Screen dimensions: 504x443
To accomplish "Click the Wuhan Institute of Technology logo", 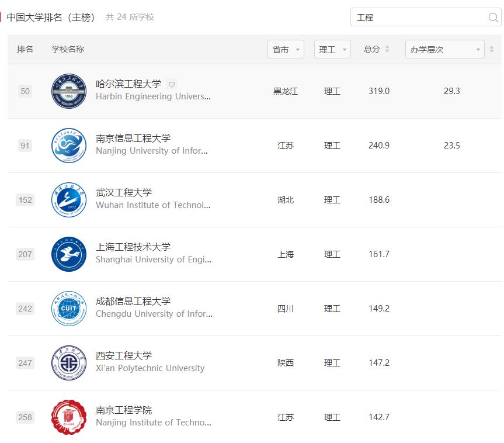I will coord(68,200).
